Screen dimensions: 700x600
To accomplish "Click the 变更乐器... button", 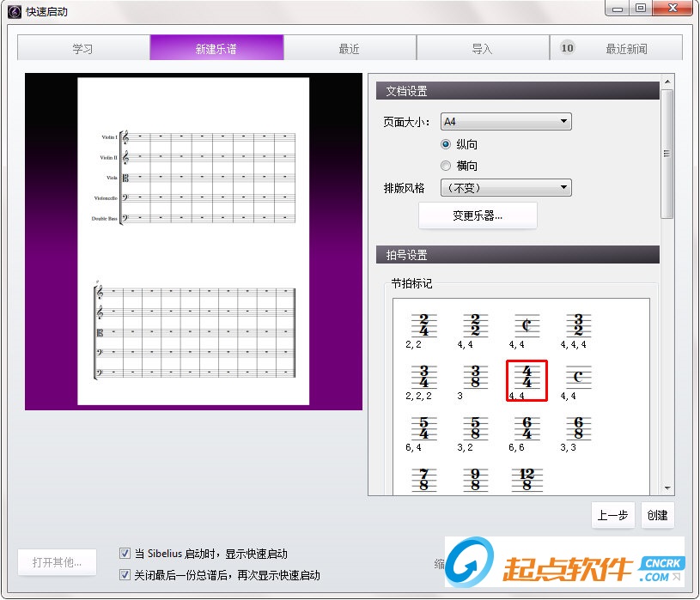I will tap(478, 216).
